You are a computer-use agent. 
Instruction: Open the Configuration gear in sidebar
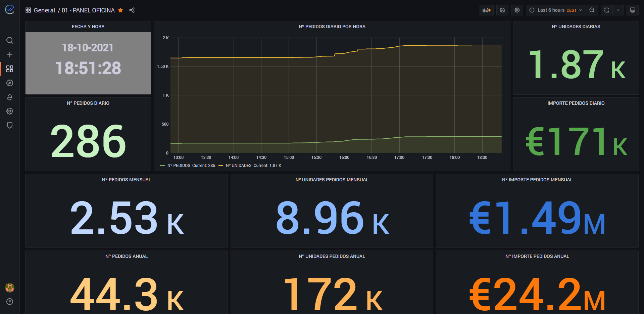coord(10,111)
